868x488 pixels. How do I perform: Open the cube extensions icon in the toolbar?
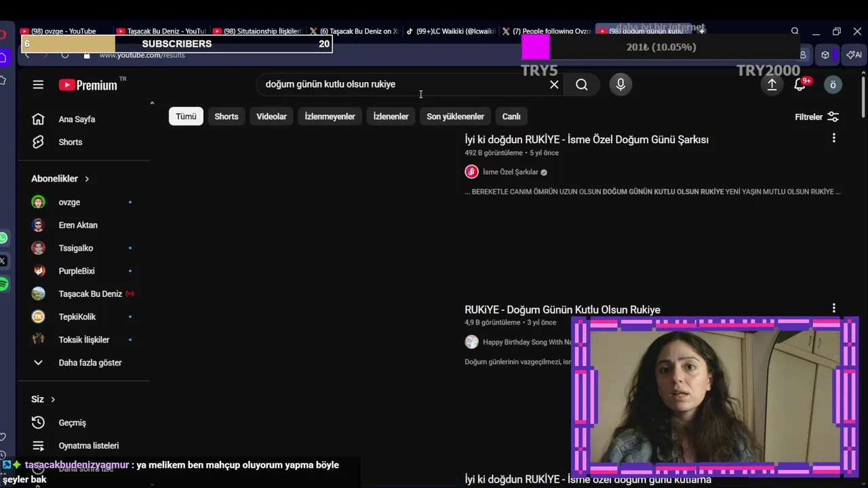click(825, 55)
